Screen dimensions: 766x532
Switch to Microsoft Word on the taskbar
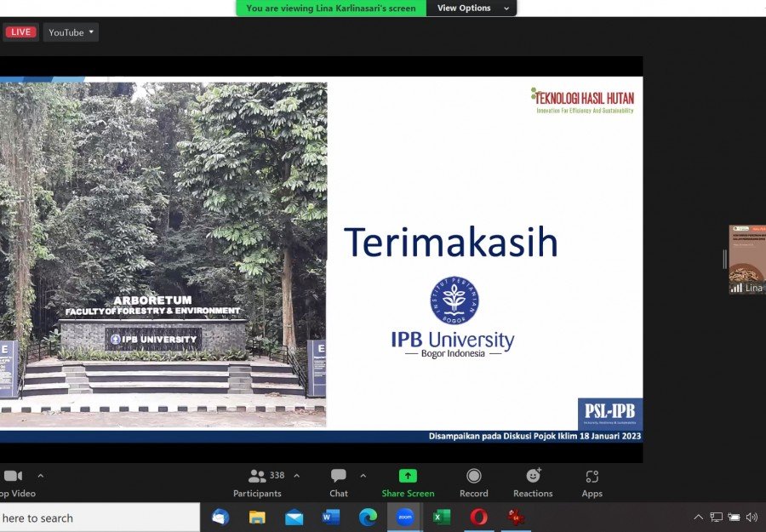331,517
